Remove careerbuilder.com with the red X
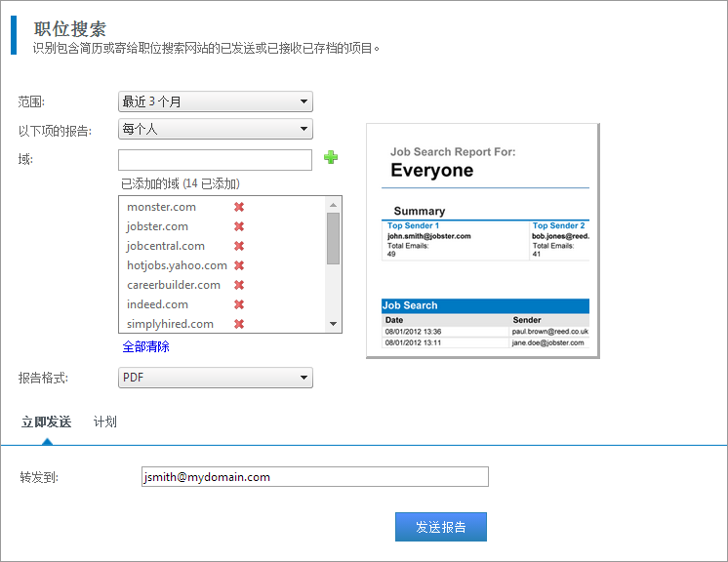 coord(239,285)
